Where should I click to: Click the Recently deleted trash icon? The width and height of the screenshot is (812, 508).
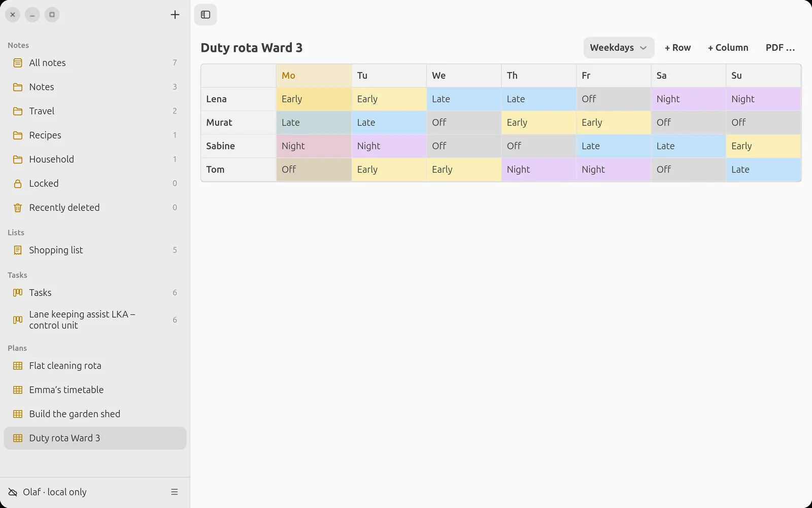point(18,208)
